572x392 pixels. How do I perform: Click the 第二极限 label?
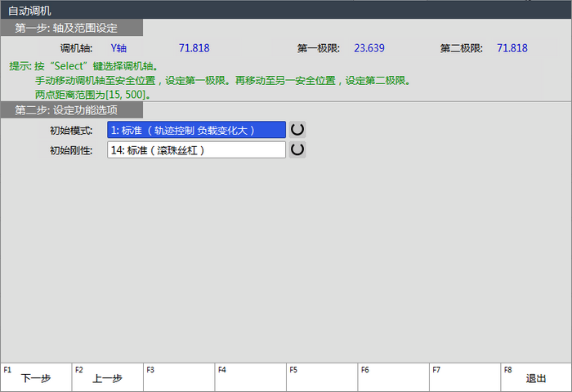[x=461, y=48]
